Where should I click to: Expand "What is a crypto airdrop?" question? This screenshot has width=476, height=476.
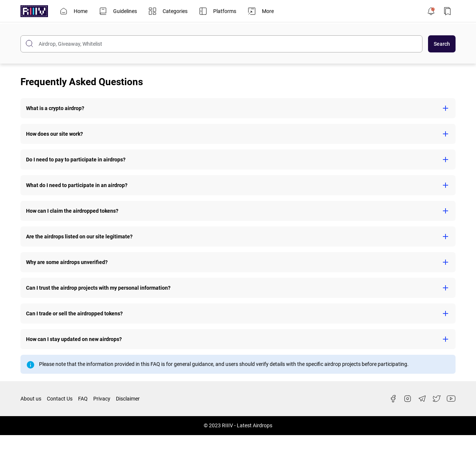click(238, 108)
